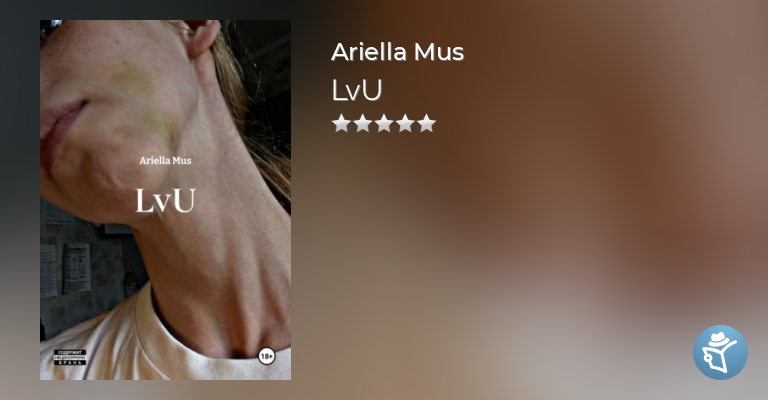Click the LvU title printed on the cover

point(166,201)
